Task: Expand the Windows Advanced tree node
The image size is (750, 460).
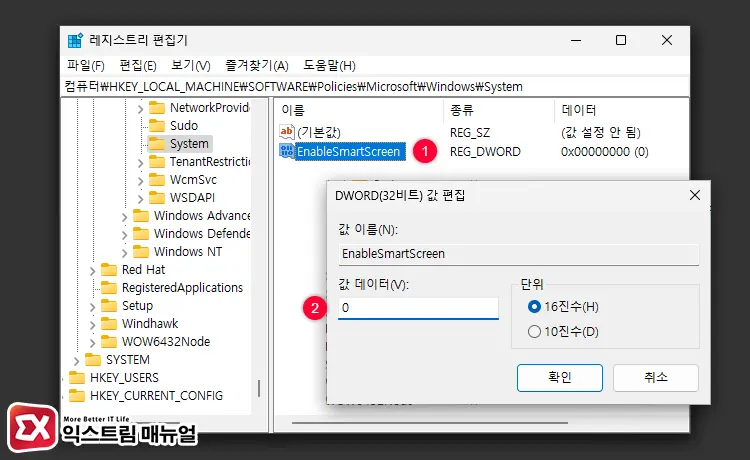Action: coord(124,217)
